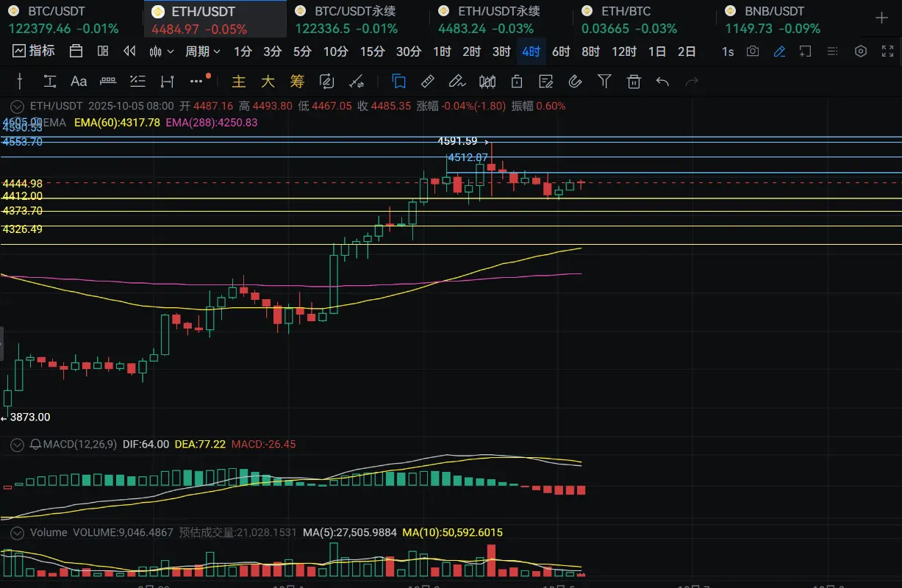The height and width of the screenshot is (588, 902).
Task: Click MA(10):50,592.6015 volume label
Action: point(452,532)
